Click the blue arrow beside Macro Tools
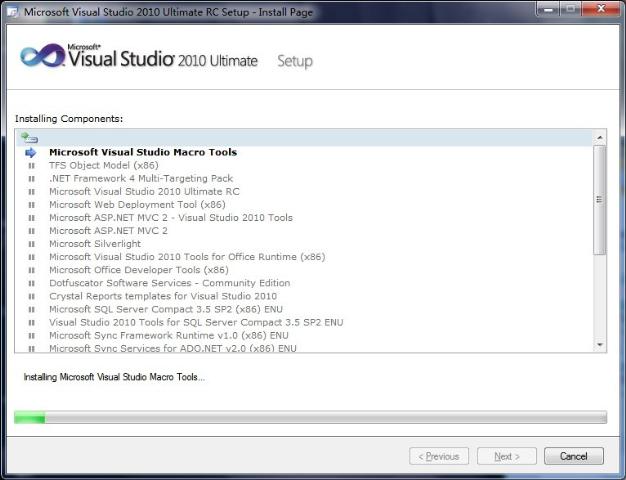 pos(30,153)
